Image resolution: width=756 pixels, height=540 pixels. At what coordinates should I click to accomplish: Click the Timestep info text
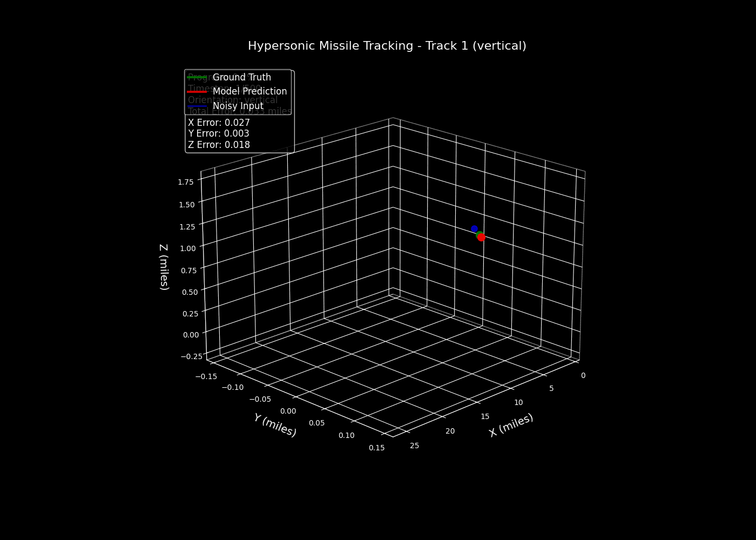click(223, 88)
